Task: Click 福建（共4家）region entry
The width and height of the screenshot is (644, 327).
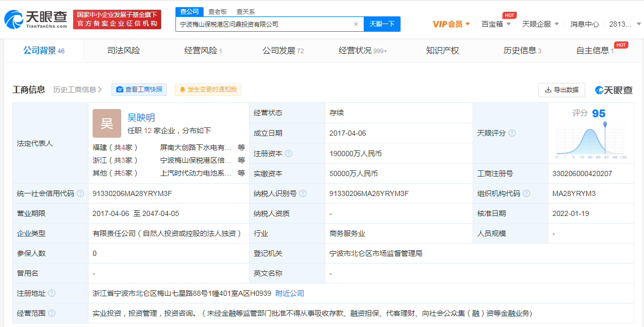Action: coord(116,147)
